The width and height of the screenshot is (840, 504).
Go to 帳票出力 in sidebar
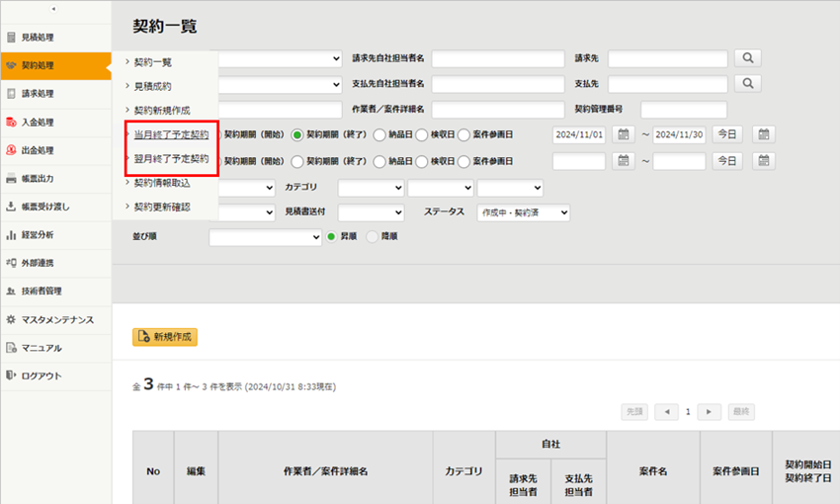38,179
